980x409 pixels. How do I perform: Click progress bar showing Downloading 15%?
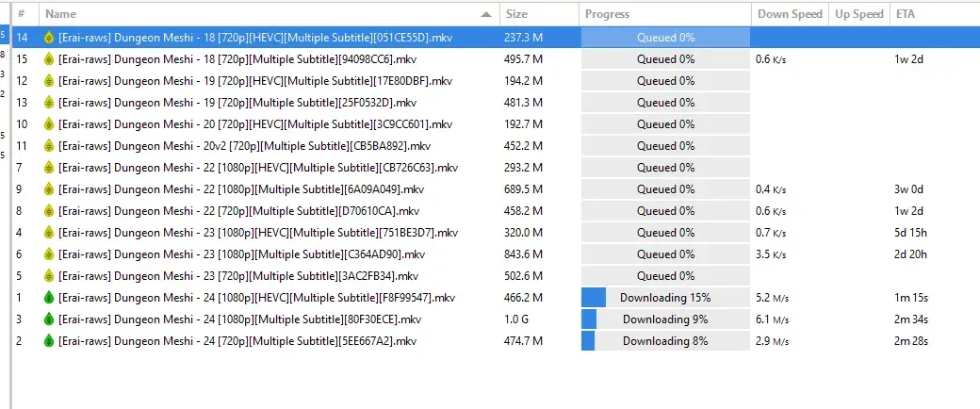(x=665, y=298)
